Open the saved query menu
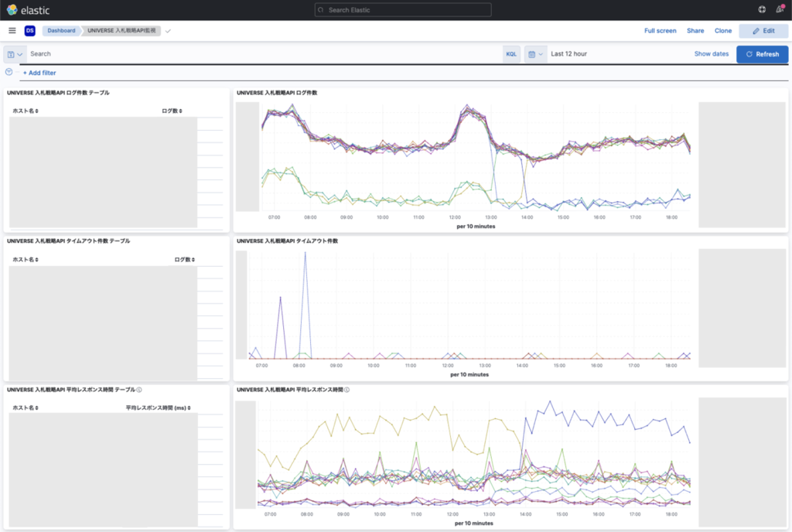This screenshot has height=532, width=792. [15, 54]
